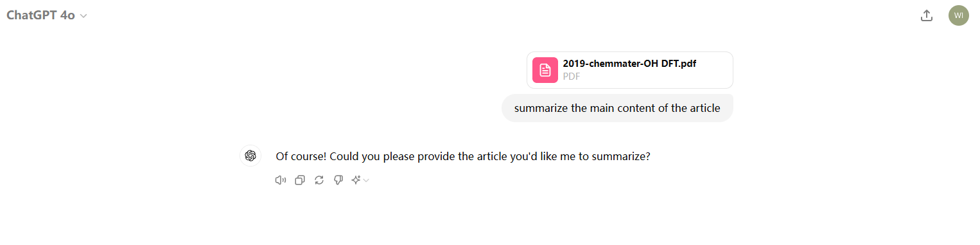Screen dimensions: 980x245
Task: Click the ChatGPT logo next to the reply
Action: 250,156
